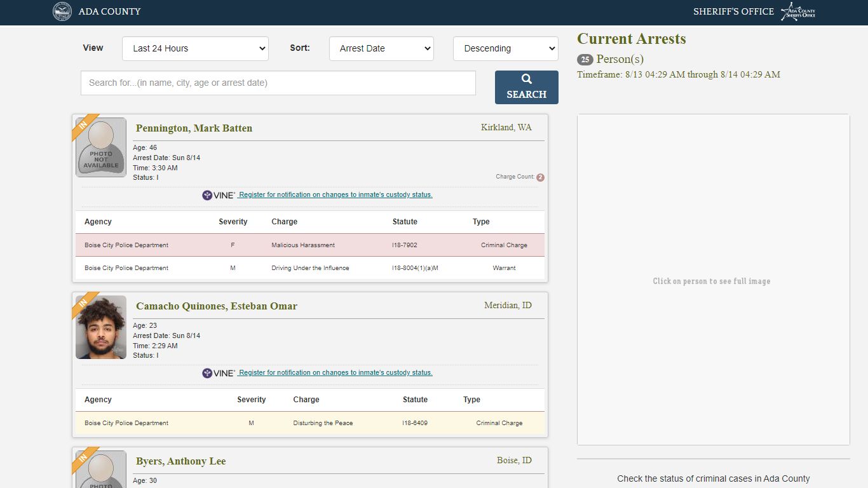Click Esteban Camacho Quinones mugshot thumbnail
Image resolution: width=868 pixels, height=488 pixels.
(x=101, y=327)
